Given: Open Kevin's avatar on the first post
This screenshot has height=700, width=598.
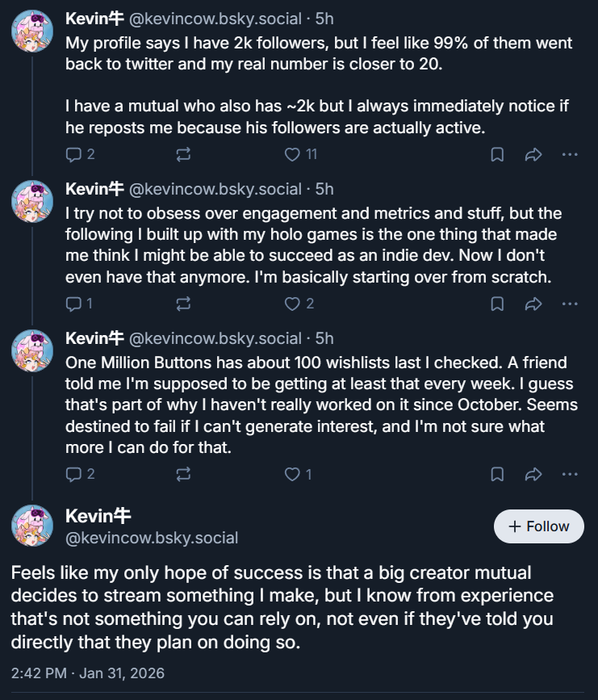Looking at the screenshot, I should 32,32.
